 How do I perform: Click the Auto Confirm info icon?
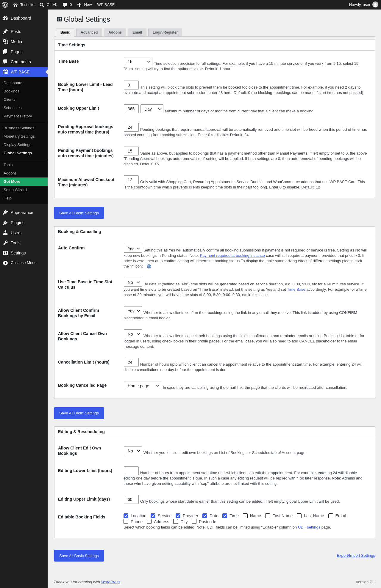(x=149, y=266)
